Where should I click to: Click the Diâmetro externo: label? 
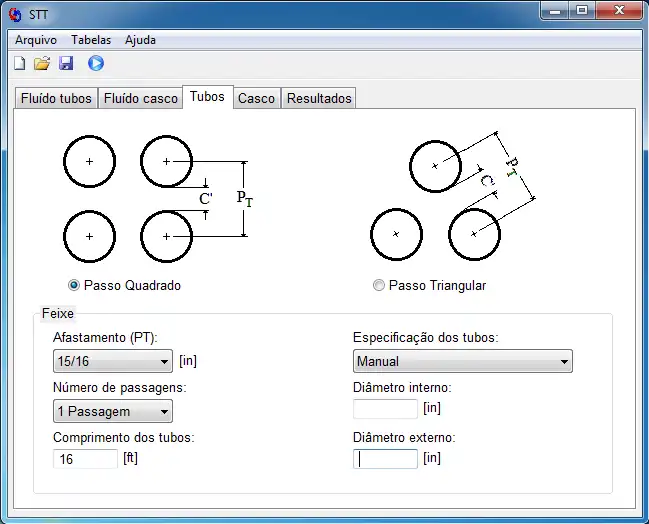tap(404, 437)
